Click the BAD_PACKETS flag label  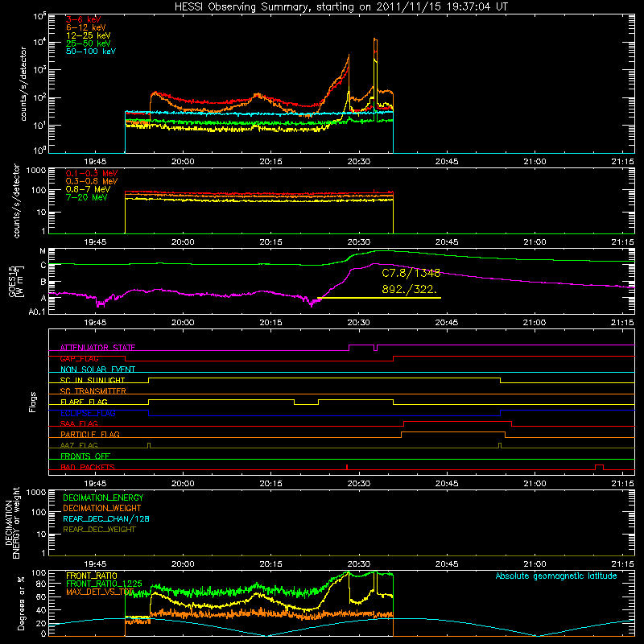[x=88, y=467]
